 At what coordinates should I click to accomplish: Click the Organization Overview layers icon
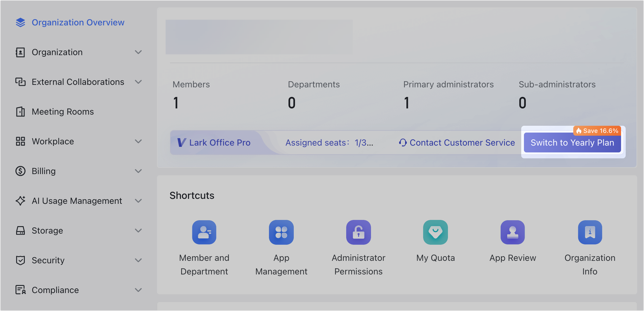[20, 22]
